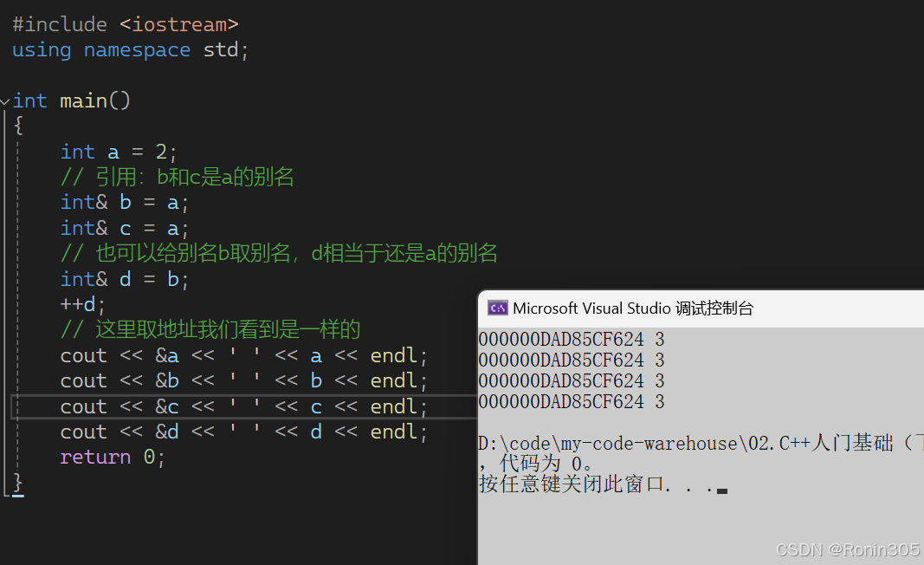Place cursor on using namespace std line
The width and height of the screenshot is (924, 565).
[x=130, y=50]
